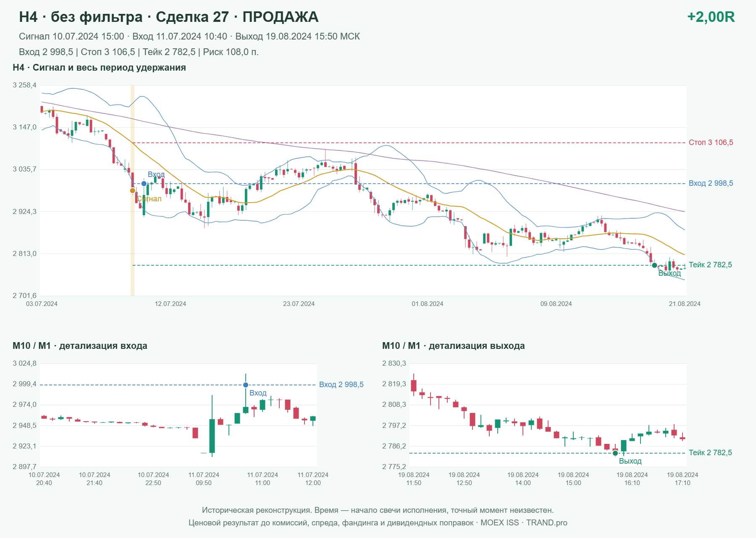Click the '2 830,3' axis value in exit chart
Viewport: 756px width, 538px height.
(x=394, y=364)
